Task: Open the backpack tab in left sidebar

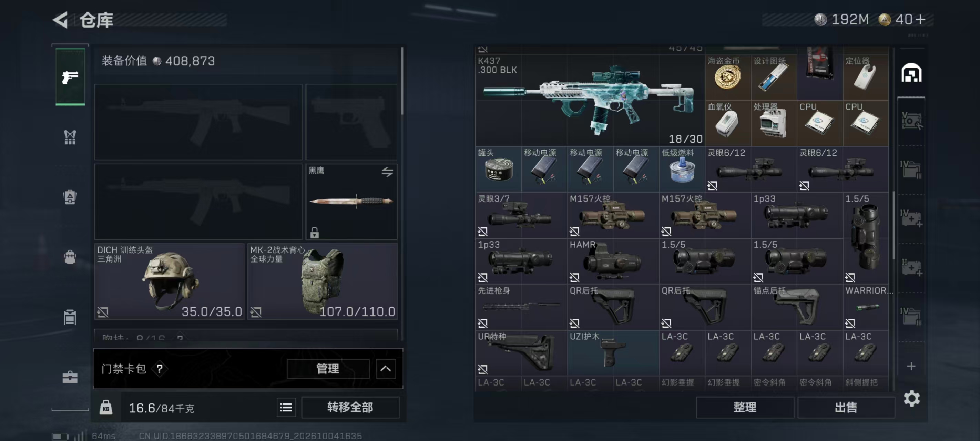Action: tap(70, 197)
